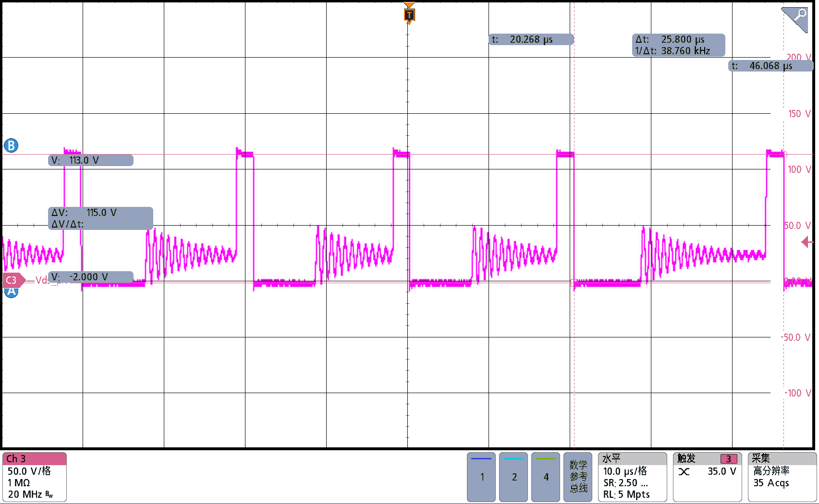
Task: Click the trigger source 3 indicator
Action: point(729,459)
